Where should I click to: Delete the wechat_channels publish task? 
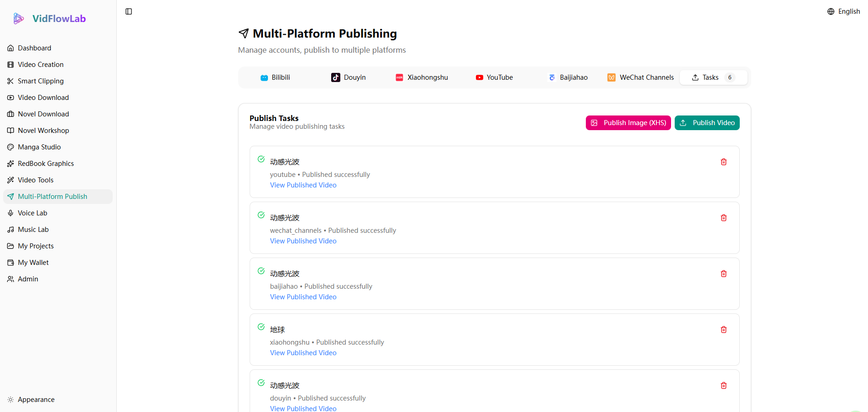point(723,218)
